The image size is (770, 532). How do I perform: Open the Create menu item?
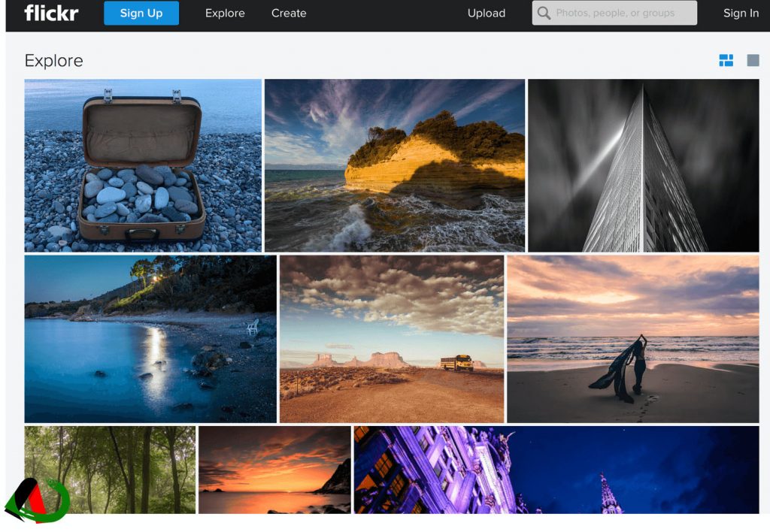(289, 14)
